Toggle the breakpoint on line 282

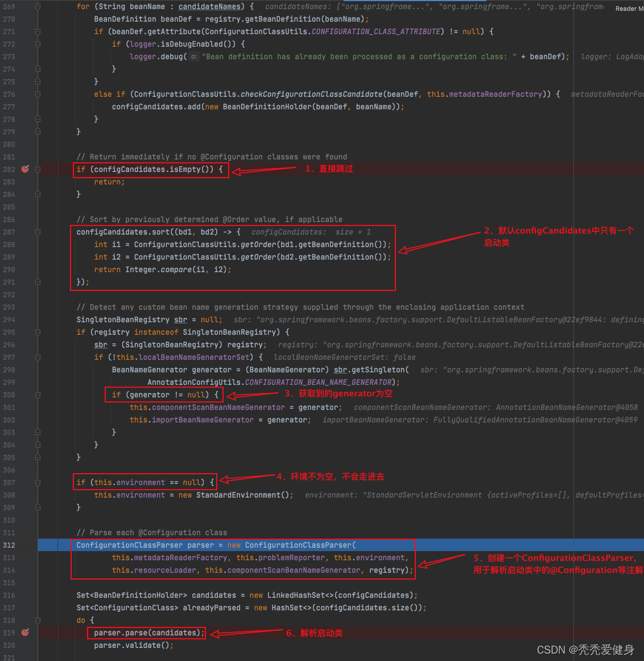tap(25, 169)
